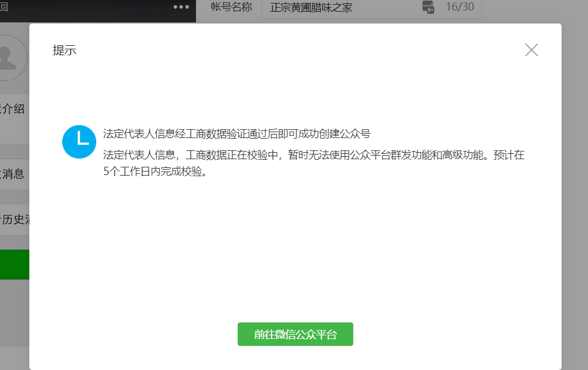
Task: Click the line mentioning 工商数据正在校验中
Action: (313, 156)
